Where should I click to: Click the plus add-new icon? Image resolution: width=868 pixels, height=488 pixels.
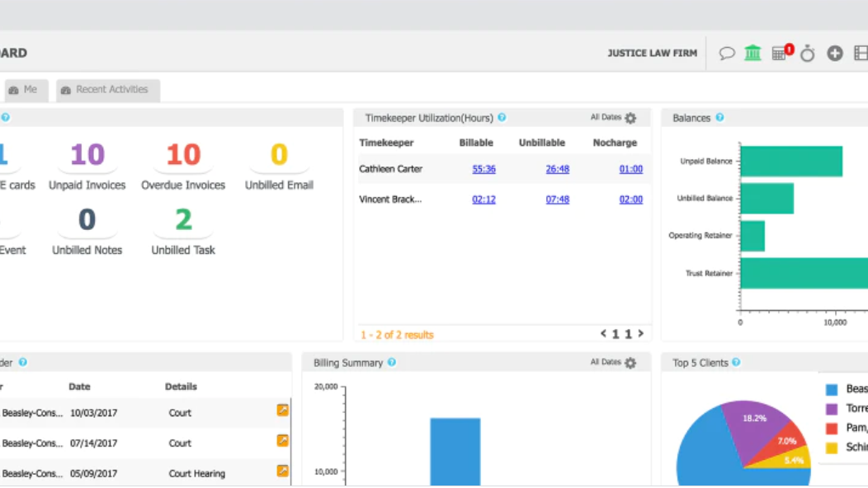tap(835, 53)
